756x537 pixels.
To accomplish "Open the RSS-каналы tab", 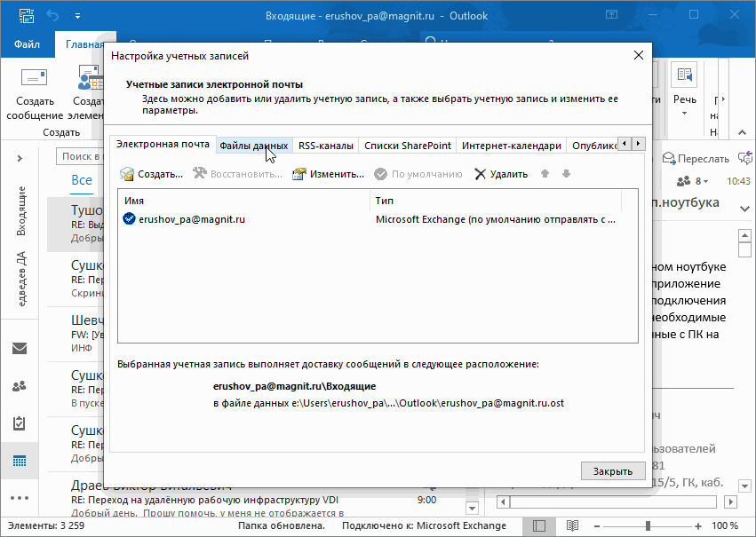I will [x=325, y=146].
